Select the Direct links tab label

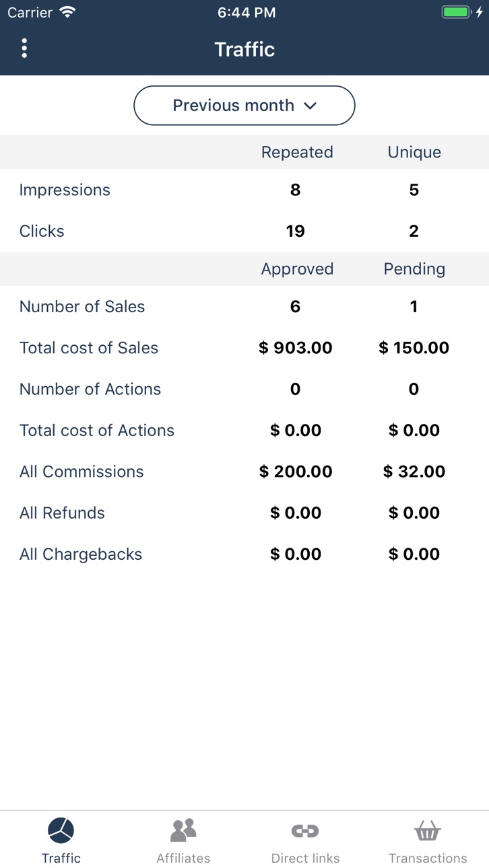pos(305,859)
